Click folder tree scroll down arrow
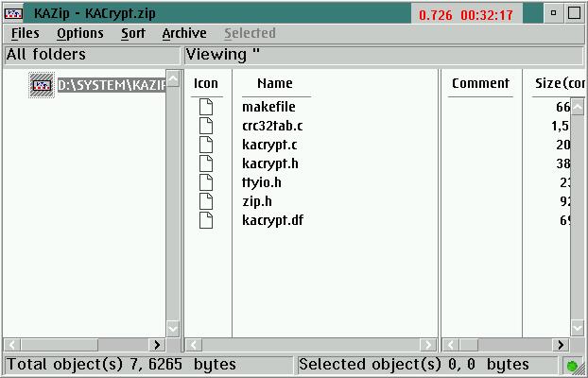 point(173,329)
